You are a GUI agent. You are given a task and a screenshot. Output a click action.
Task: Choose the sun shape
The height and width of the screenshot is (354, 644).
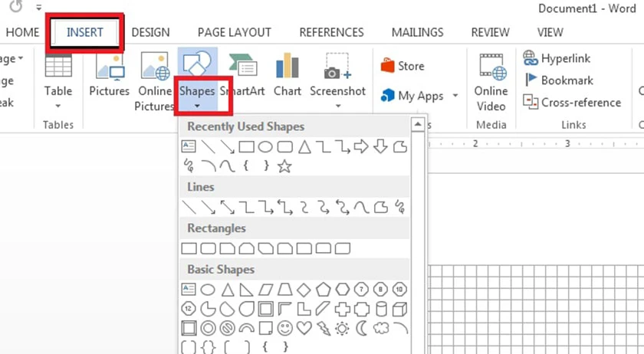coord(342,328)
